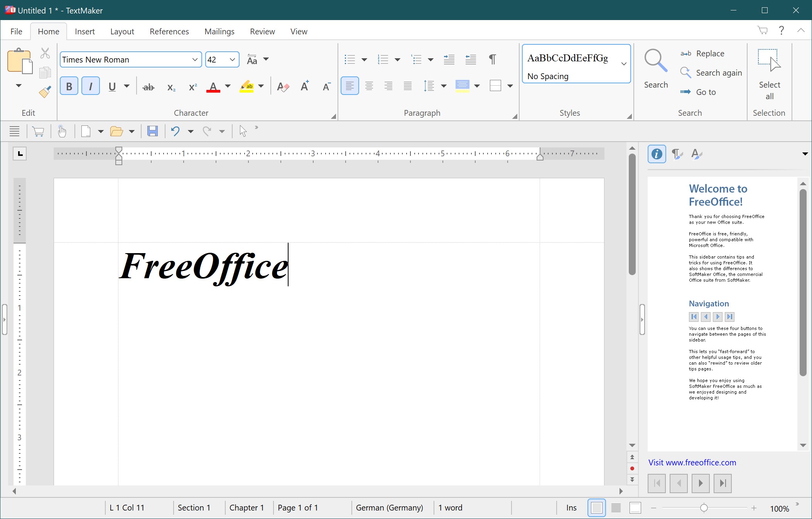Expand the numbered list dropdown arrow

[397, 59]
